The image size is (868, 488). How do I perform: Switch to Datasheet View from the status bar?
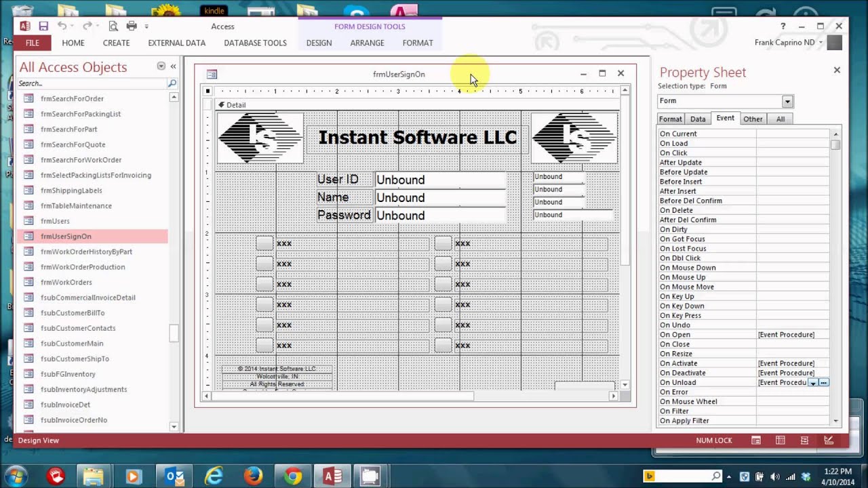781,440
